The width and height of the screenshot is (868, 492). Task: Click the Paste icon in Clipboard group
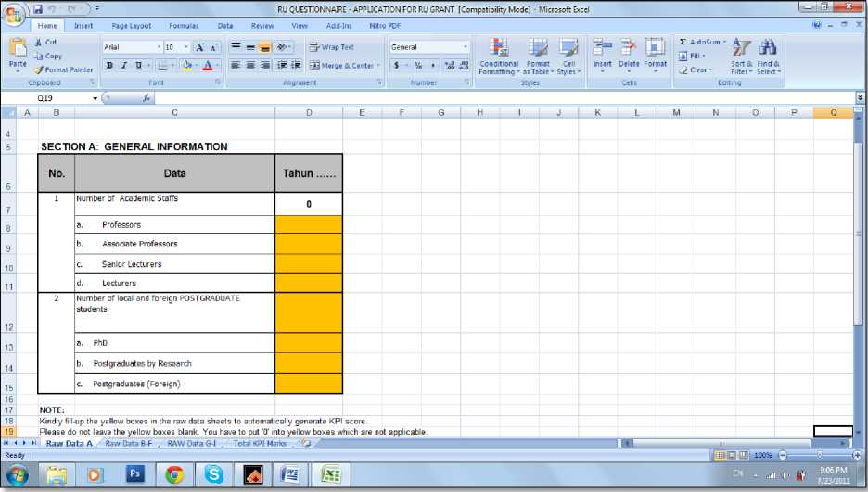[x=18, y=52]
